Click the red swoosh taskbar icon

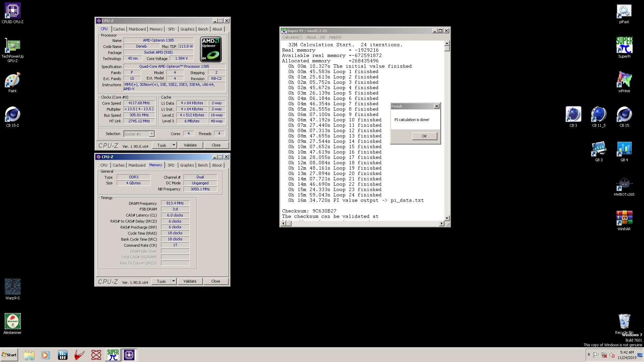click(79, 355)
